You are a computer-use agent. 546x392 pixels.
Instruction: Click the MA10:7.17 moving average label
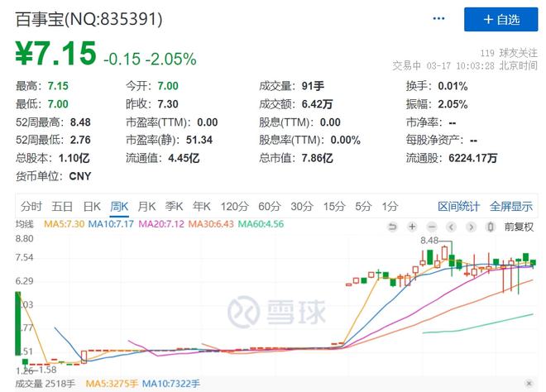[111, 224]
